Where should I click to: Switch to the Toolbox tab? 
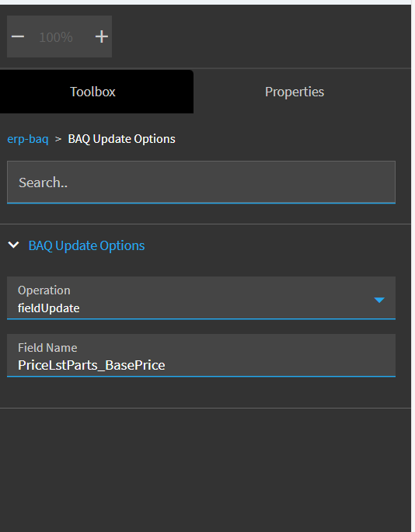[92, 92]
